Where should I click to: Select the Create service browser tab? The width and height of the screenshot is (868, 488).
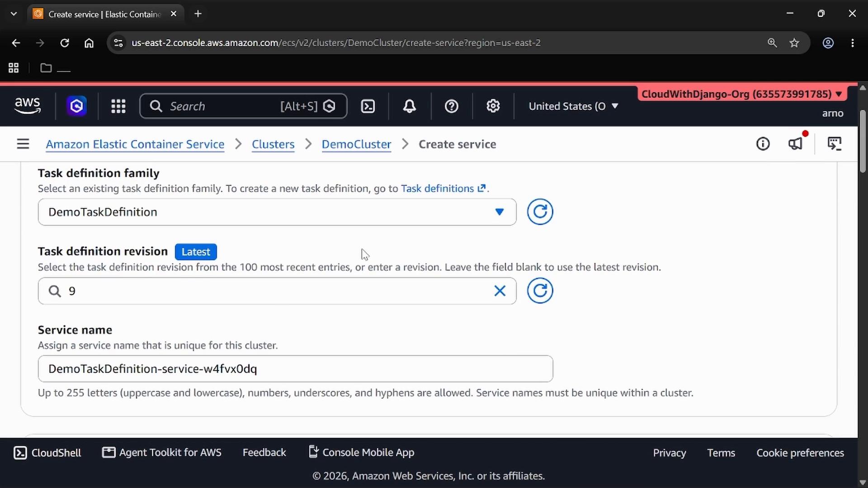pos(105,14)
